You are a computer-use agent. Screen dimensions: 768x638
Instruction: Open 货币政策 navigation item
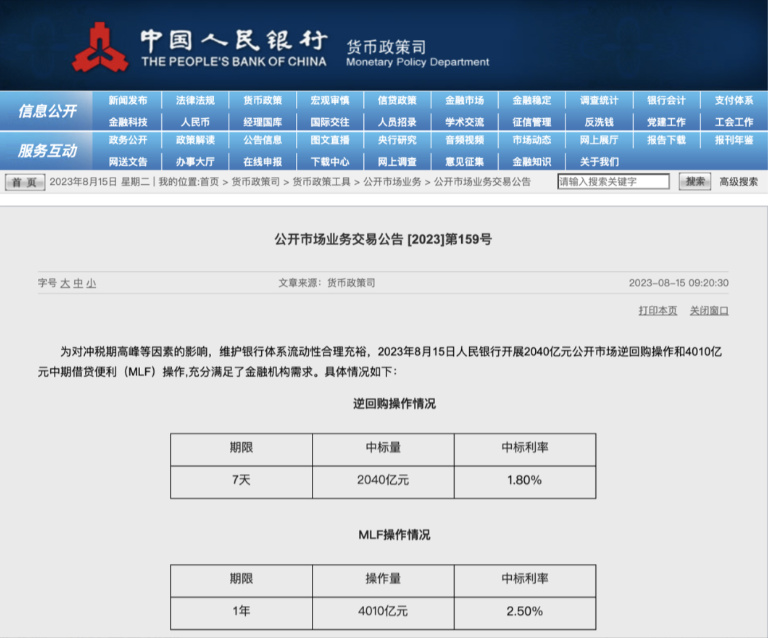click(x=263, y=100)
